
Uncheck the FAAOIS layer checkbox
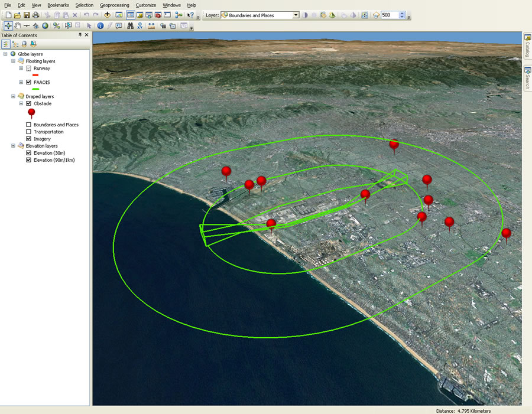pyautogui.click(x=28, y=83)
